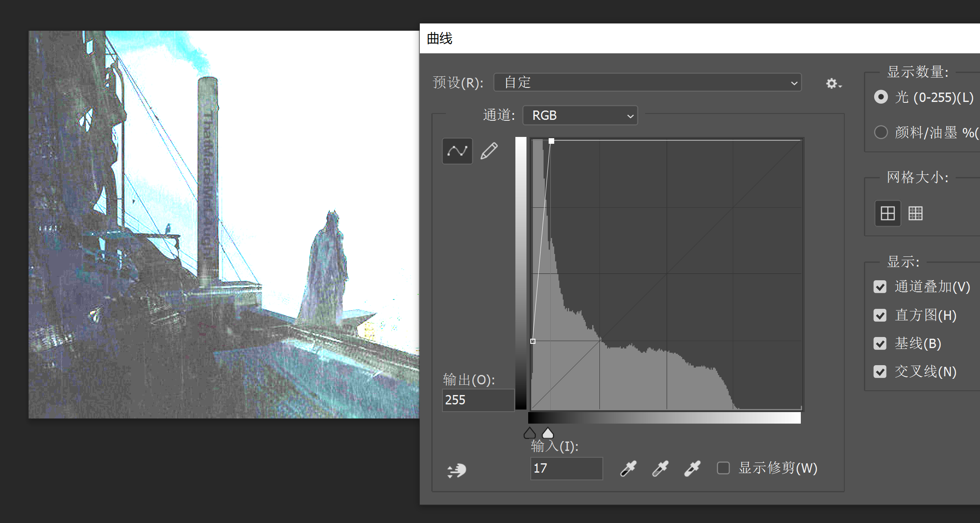Toggle the 交叉线(N) intersection line checkbox

click(x=880, y=372)
